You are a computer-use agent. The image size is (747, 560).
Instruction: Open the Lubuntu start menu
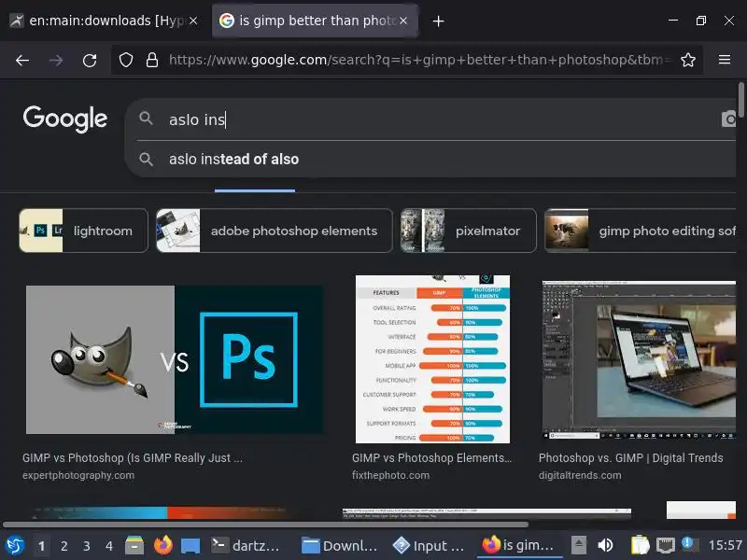pos(15,545)
